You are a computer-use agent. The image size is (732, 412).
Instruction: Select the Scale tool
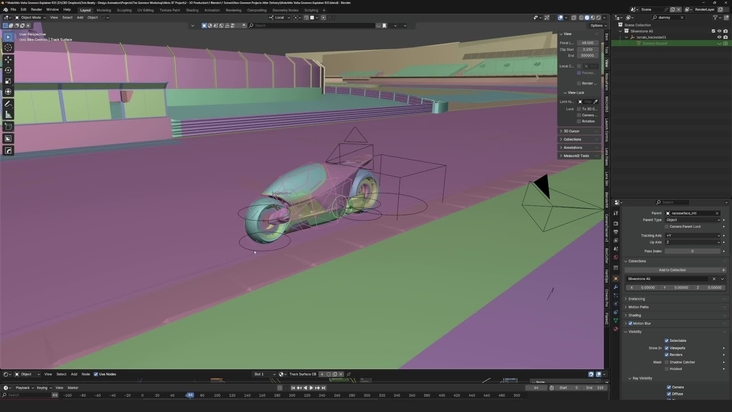click(8, 81)
